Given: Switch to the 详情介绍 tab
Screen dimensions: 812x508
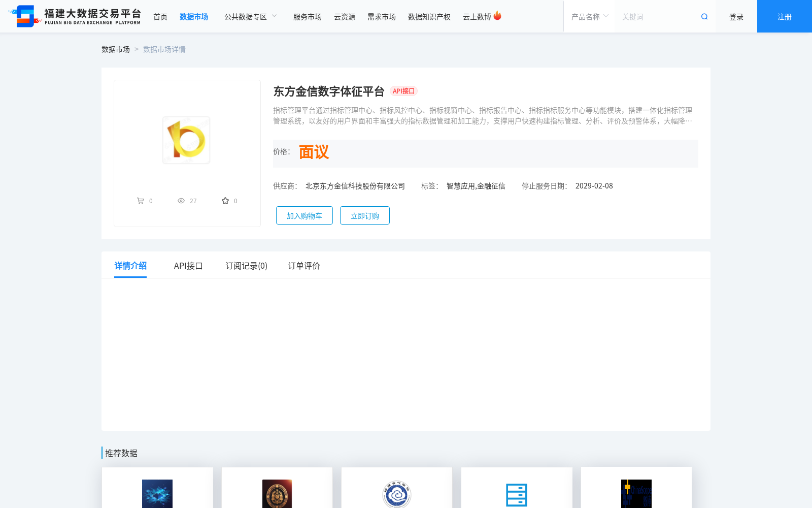Looking at the screenshot, I should click(130, 266).
